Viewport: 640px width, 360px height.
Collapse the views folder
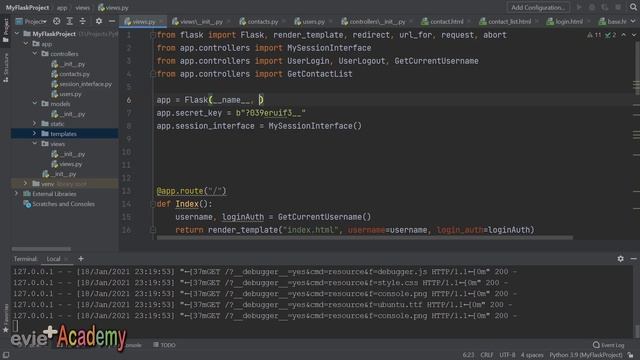point(35,144)
